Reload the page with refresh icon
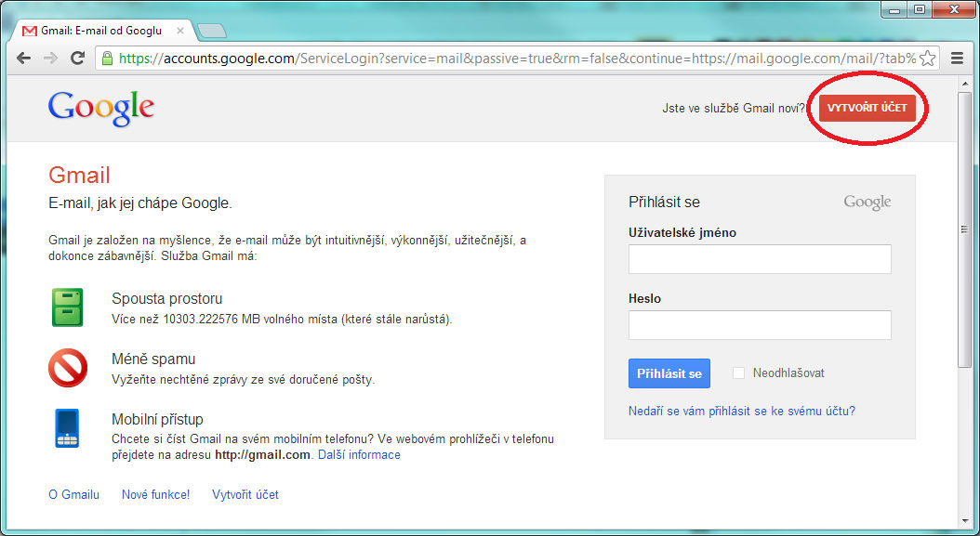 pyautogui.click(x=77, y=59)
